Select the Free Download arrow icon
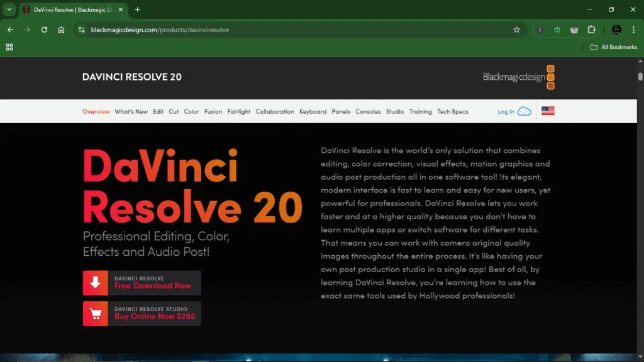The width and height of the screenshot is (644, 362). tap(96, 283)
